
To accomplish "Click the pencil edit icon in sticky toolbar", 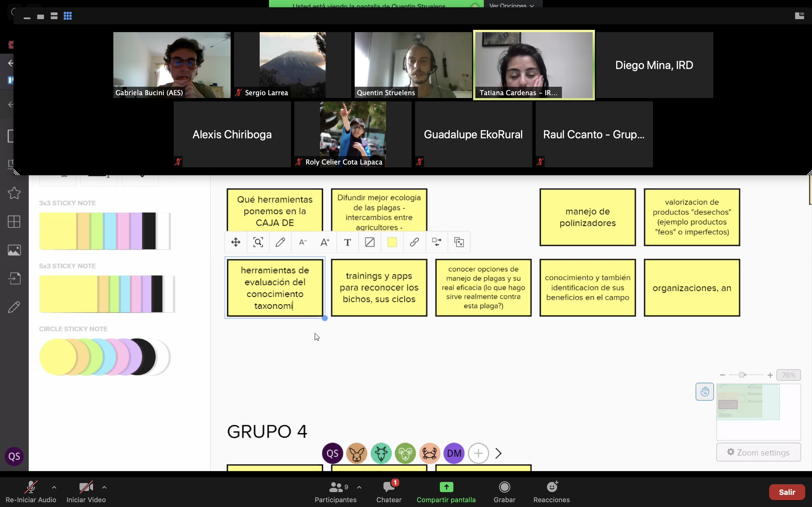I will [x=280, y=242].
